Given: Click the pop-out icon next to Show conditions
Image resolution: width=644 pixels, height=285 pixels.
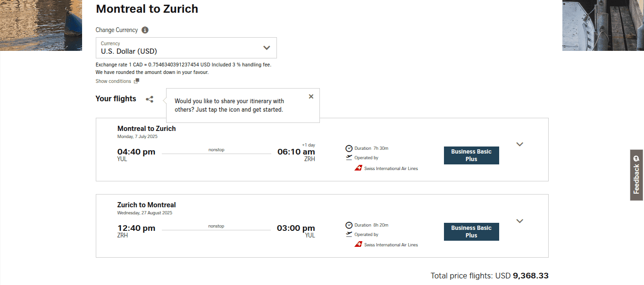Looking at the screenshot, I should click(136, 81).
